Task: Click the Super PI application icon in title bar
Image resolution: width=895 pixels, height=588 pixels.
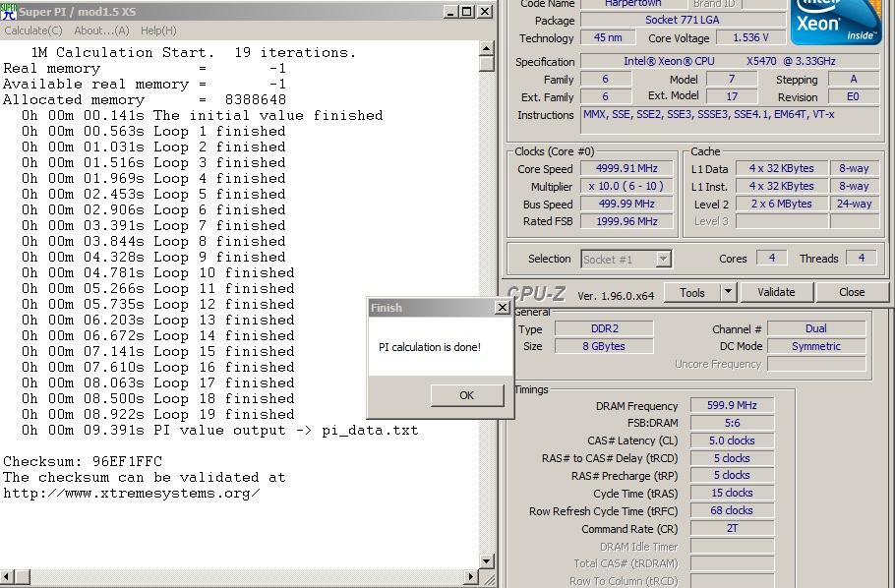Action: (9, 12)
